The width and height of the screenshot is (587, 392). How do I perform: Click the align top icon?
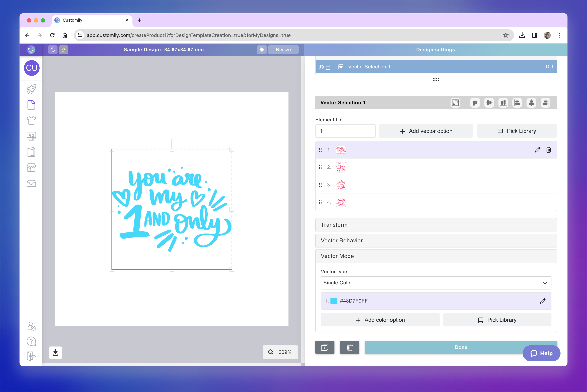[475, 103]
